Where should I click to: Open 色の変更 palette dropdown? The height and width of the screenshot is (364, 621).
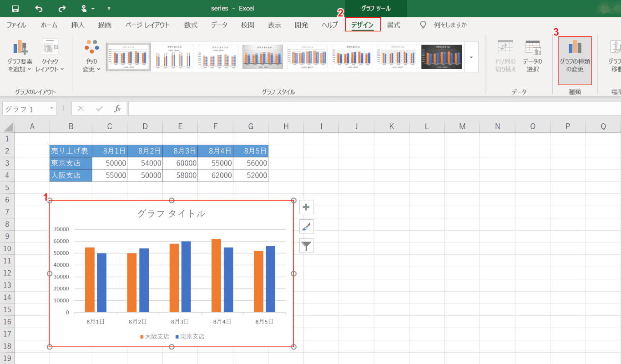pyautogui.click(x=91, y=56)
